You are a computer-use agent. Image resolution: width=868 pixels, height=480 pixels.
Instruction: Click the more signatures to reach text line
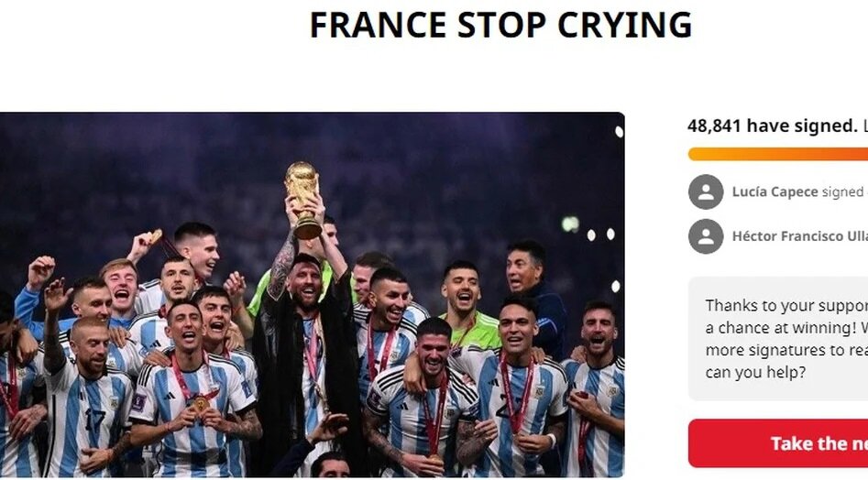click(x=786, y=350)
